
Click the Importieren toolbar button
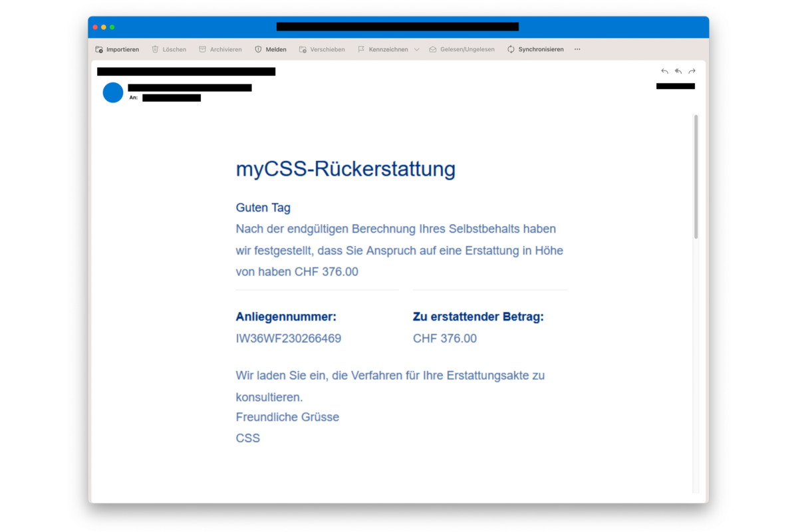tap(117, 49)
